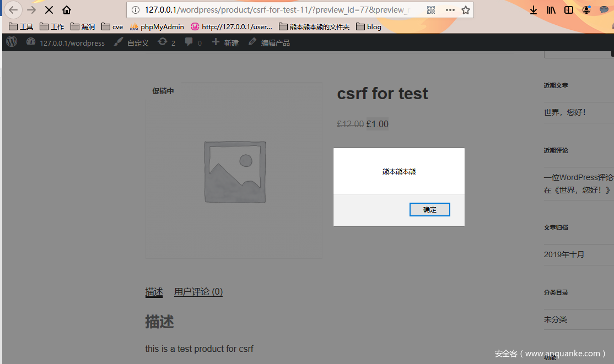Screen dimensions: 614x364
Task: Open the downloads arrow icon
Action: pyautogui.click(x=534, y=10)
